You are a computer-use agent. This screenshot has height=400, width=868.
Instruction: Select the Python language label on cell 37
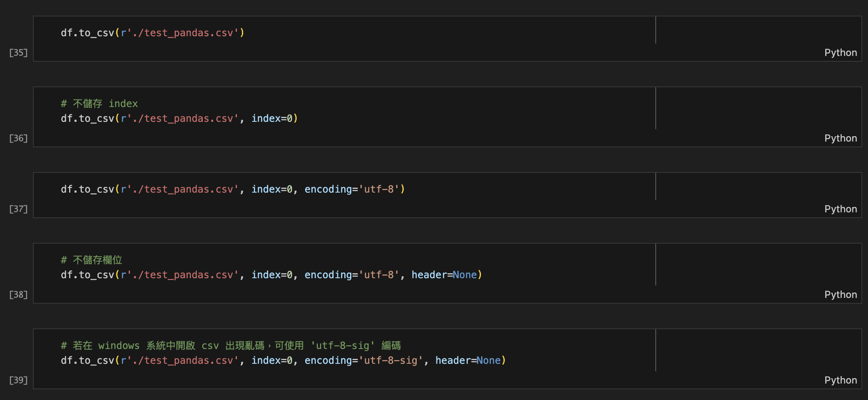pos(840,209)
